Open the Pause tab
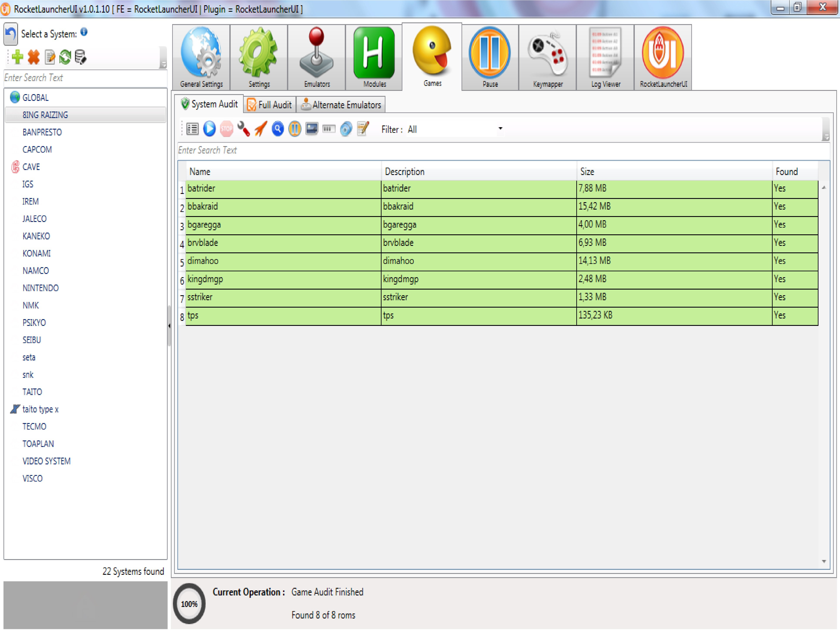 pyautogui.click(x=490, y=58)
